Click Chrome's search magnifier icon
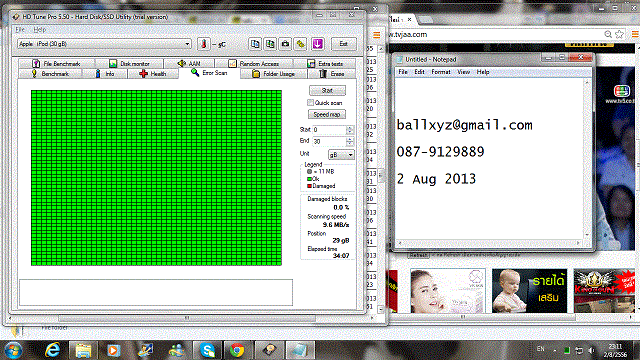The width and height of the screenshot is (640, 360). click(608, 34)
